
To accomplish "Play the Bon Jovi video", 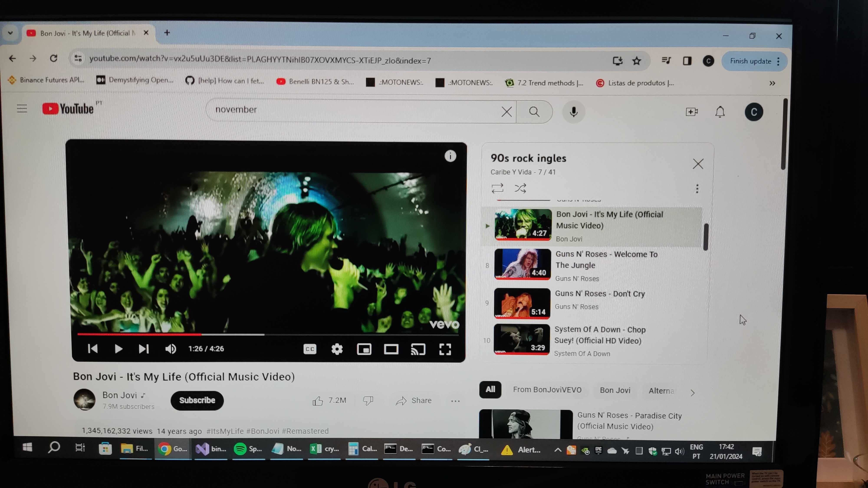I will point(118,349).
